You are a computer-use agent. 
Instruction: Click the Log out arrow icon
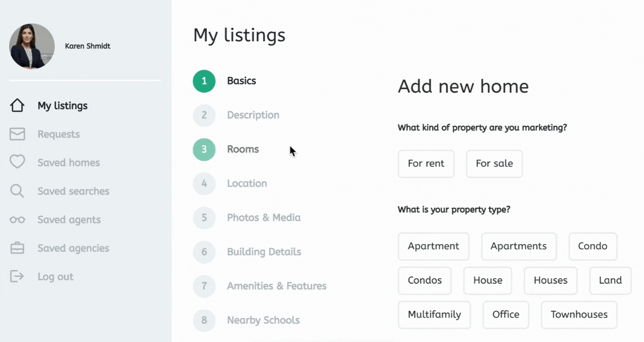[x=17, y=276]
